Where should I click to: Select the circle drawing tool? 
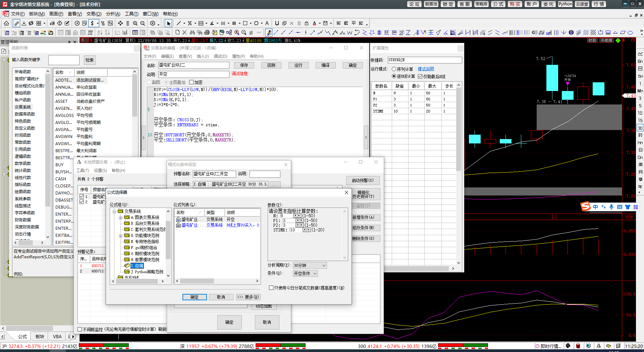pos(256,23)
